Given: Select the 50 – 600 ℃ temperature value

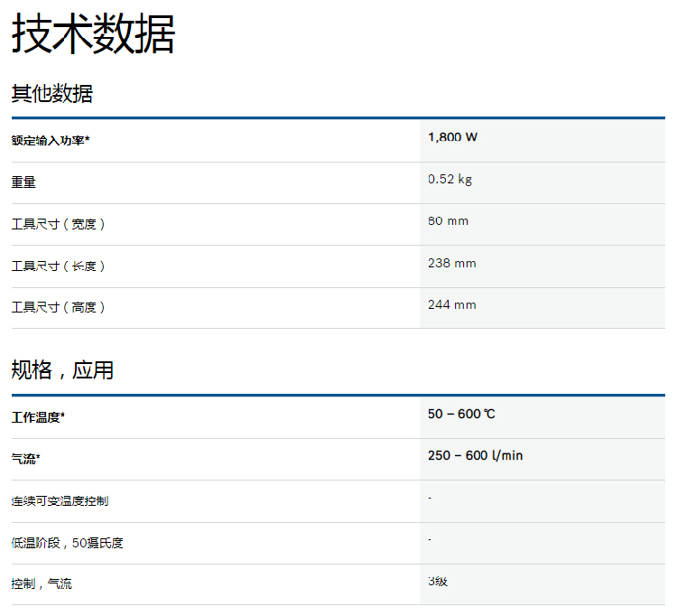Looking at the screenshot, I should 461,414.
